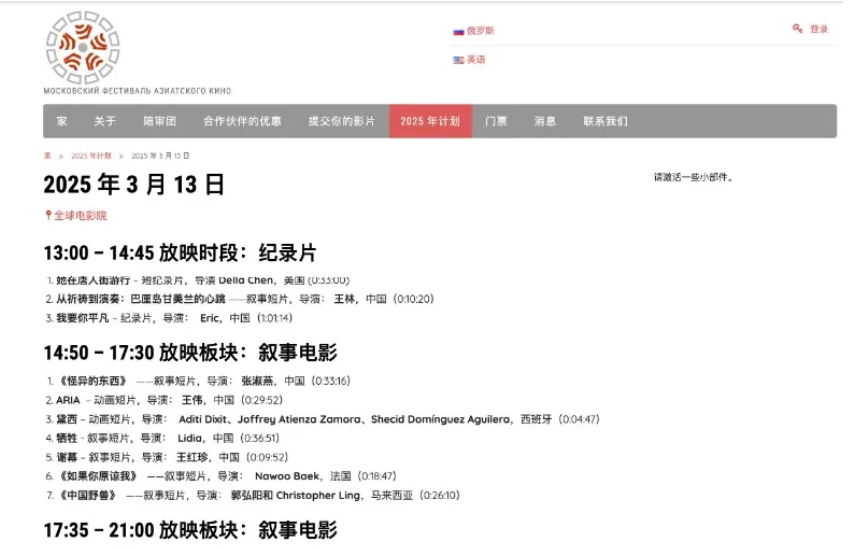Switch language to 俄罗斯
857x549 pixels.
click(480, 31)
